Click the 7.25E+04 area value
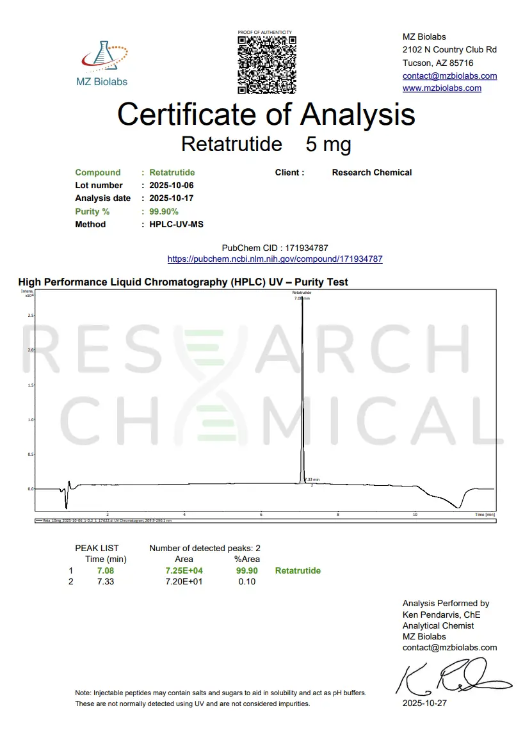The width and height of the screenshot is (532, 756). pos(184,570)
